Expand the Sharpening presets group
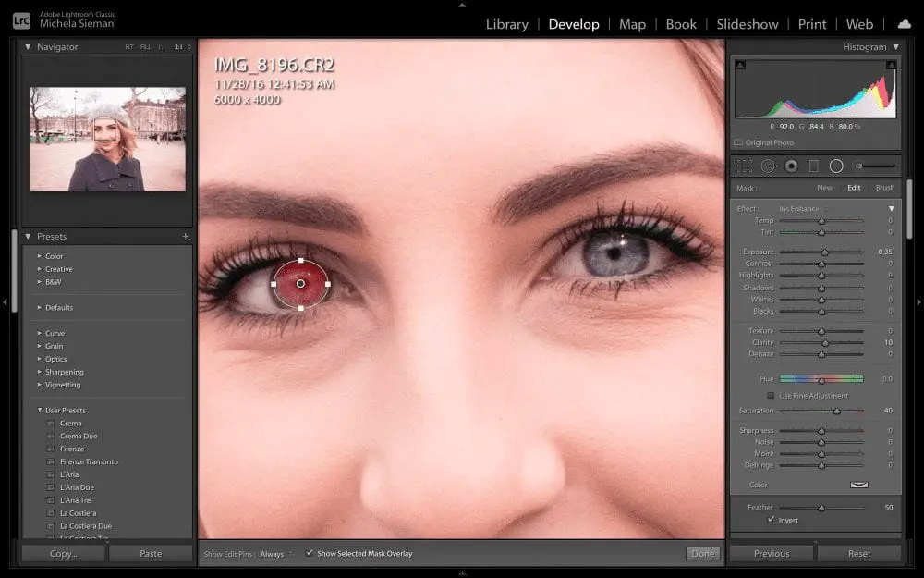 point(40,372)
